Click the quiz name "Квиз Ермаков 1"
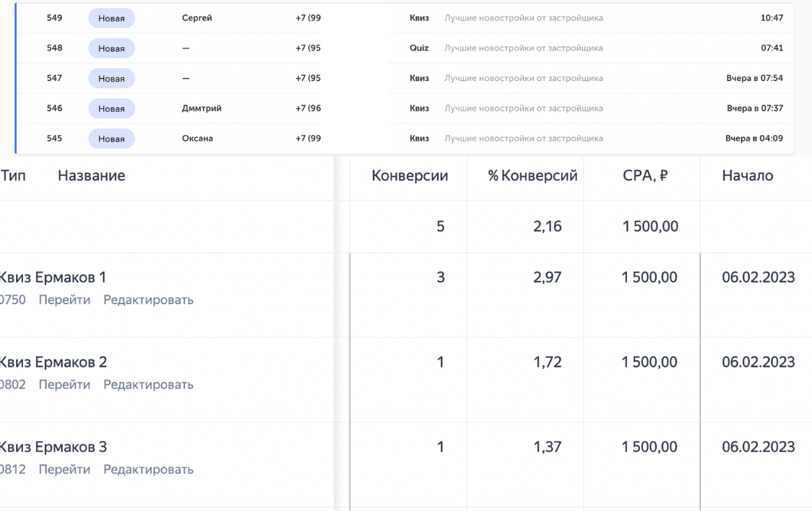 (x=54, y=277)
